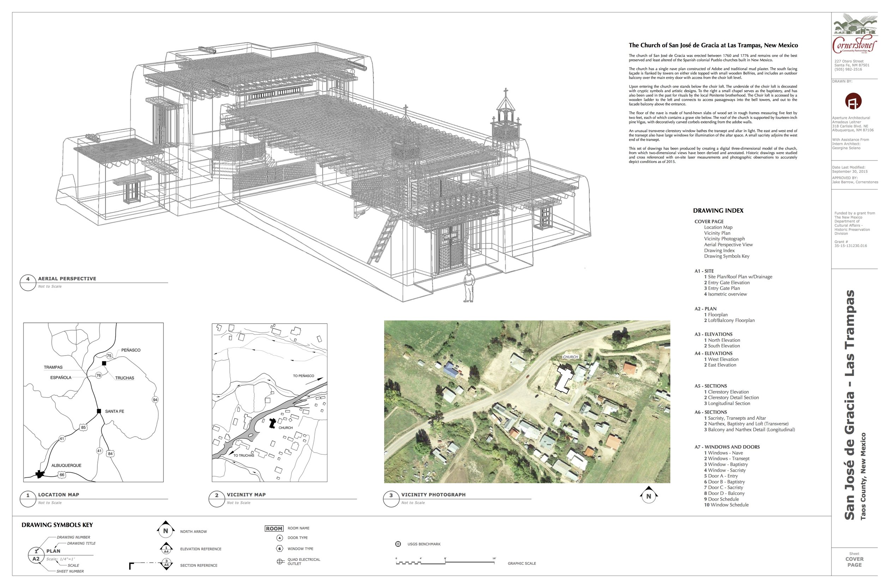Viewport: 882px width, 588px height.
Task: Click "Window - Baptistry" index entry
Action: point(726,464)
